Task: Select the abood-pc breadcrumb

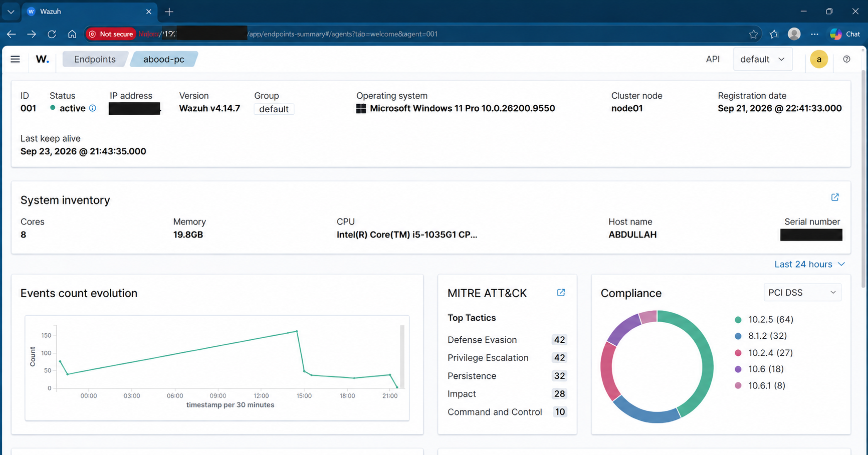Action: pos(164,59)
